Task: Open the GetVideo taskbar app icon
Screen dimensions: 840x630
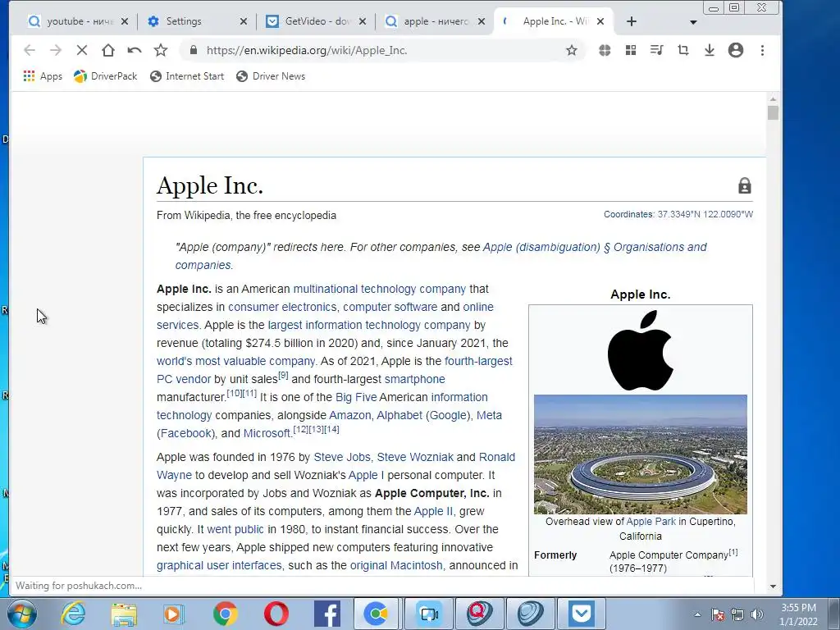Action: pyautogui.click(x=582, y=614)
